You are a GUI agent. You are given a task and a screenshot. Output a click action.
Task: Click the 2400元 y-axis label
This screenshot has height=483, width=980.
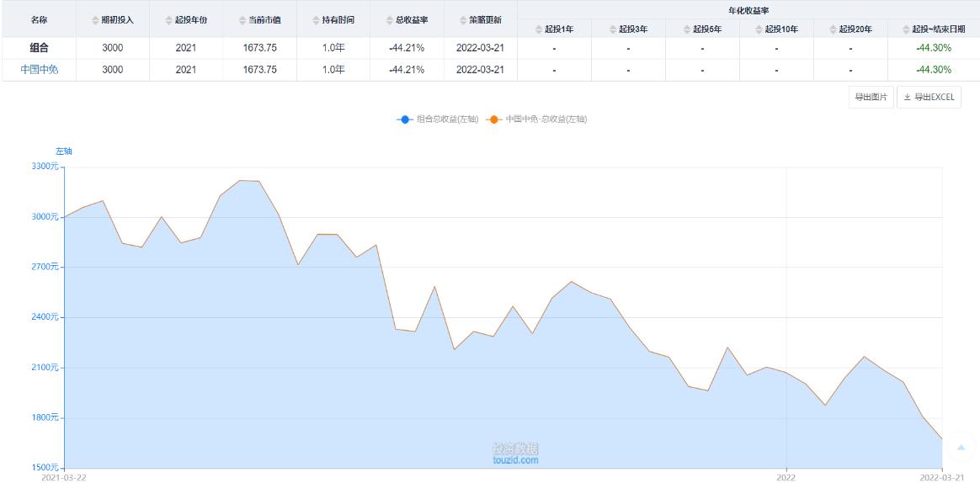[x=45, y=317]
